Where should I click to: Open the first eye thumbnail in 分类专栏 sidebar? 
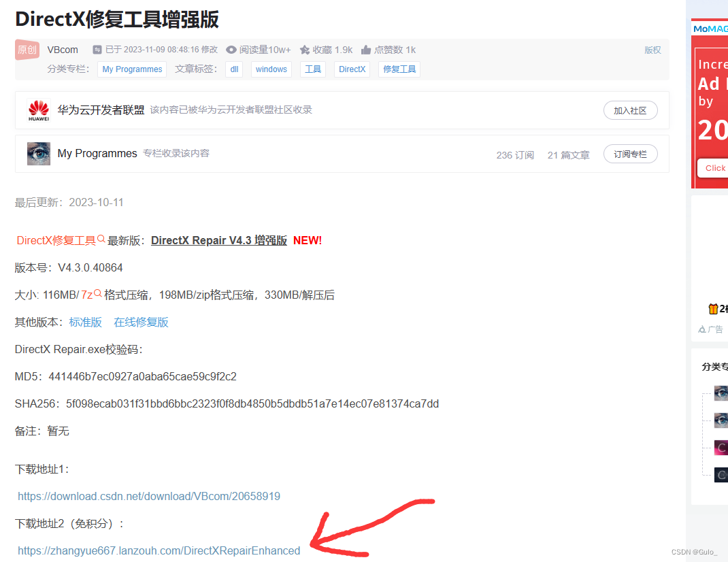pos(721,393)
